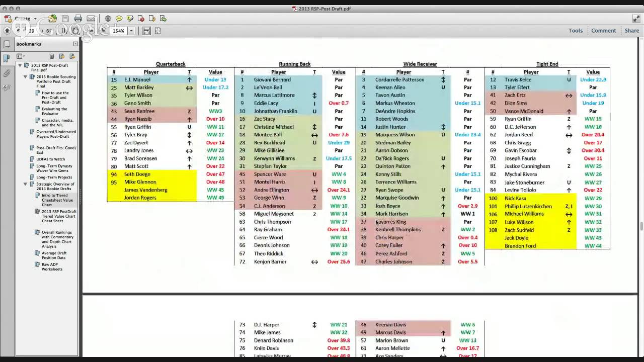Select the Highlight text tool

coord(130,19)
